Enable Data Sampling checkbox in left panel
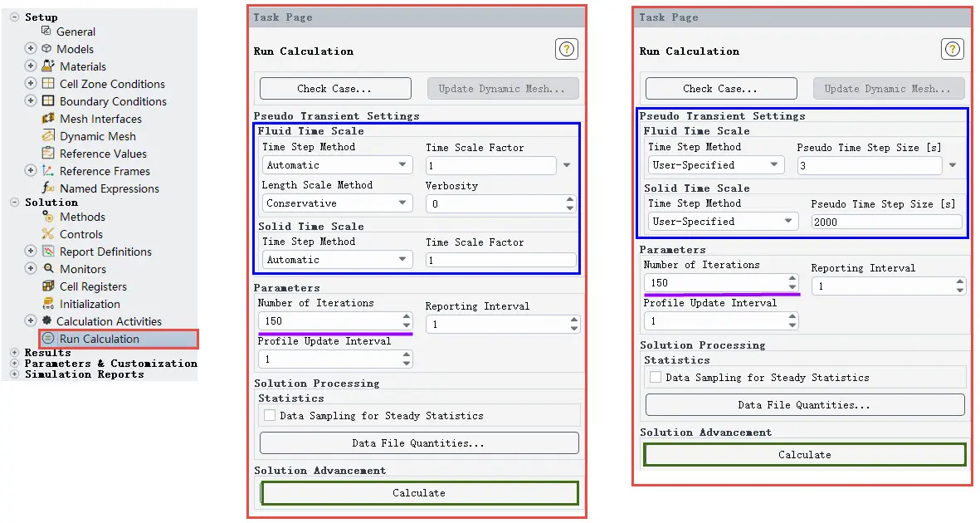This screenshot has width=980, height=523. [270, 415]
